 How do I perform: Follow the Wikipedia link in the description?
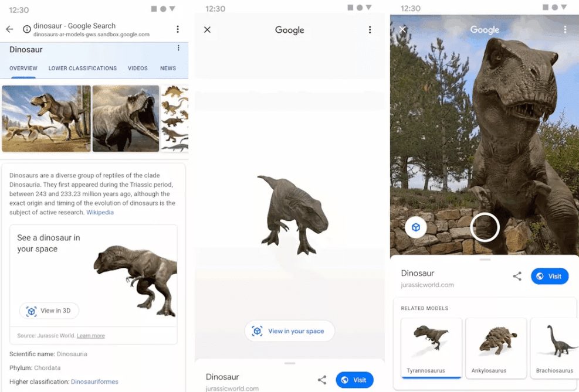pos(100,213)
